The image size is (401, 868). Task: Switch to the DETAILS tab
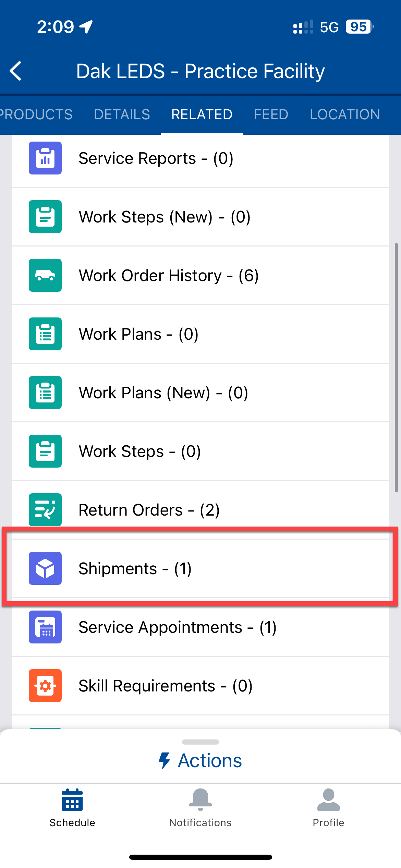pyautogui.click(x=122, y=114)
